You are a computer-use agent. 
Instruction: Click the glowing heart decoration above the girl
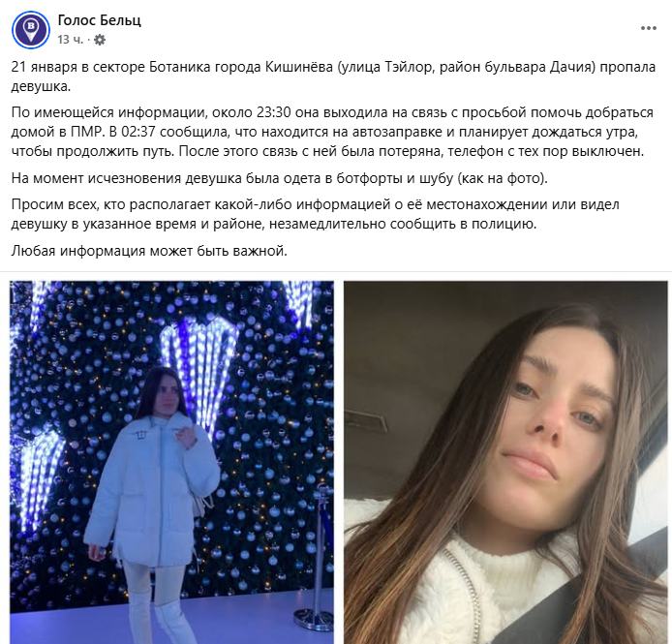[199, 367]
